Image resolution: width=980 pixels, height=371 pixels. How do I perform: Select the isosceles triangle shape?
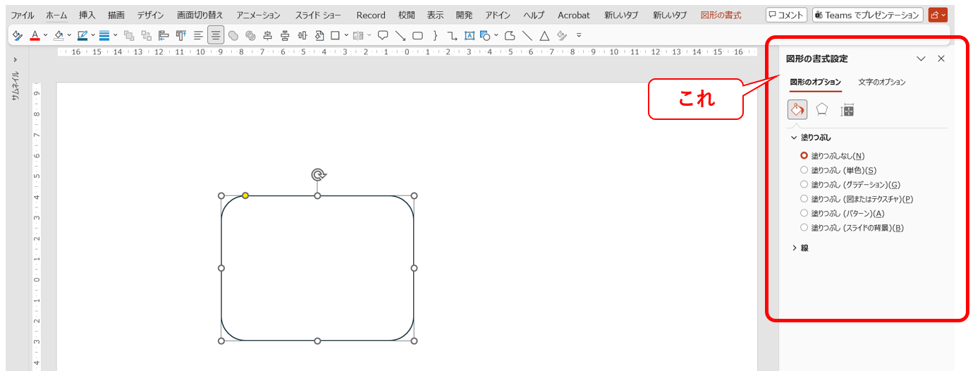[544, 35]
